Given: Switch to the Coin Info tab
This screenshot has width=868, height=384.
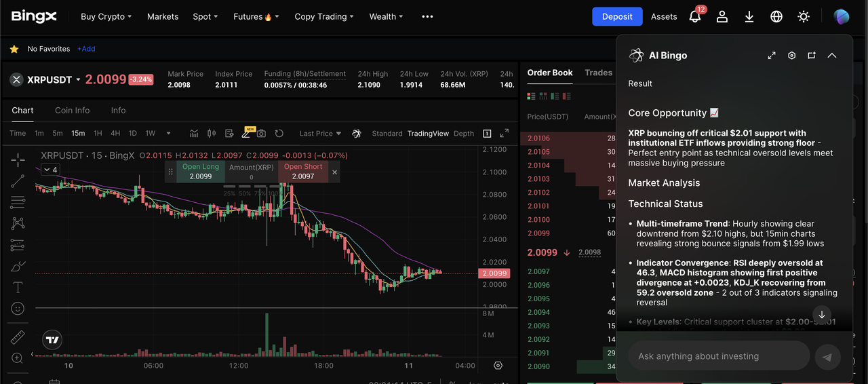Looking at the screenshot, I should pyautogui.click(x=73, y=111).
